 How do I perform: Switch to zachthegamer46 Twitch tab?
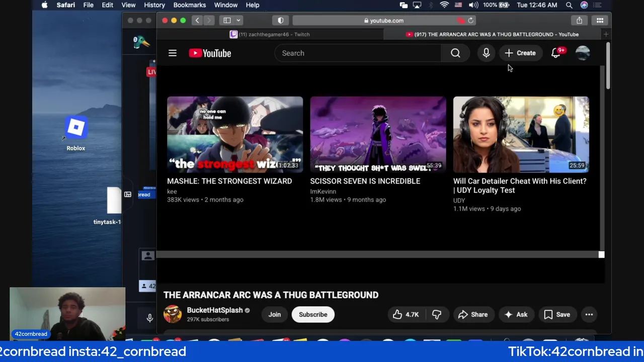pos(270,34)
